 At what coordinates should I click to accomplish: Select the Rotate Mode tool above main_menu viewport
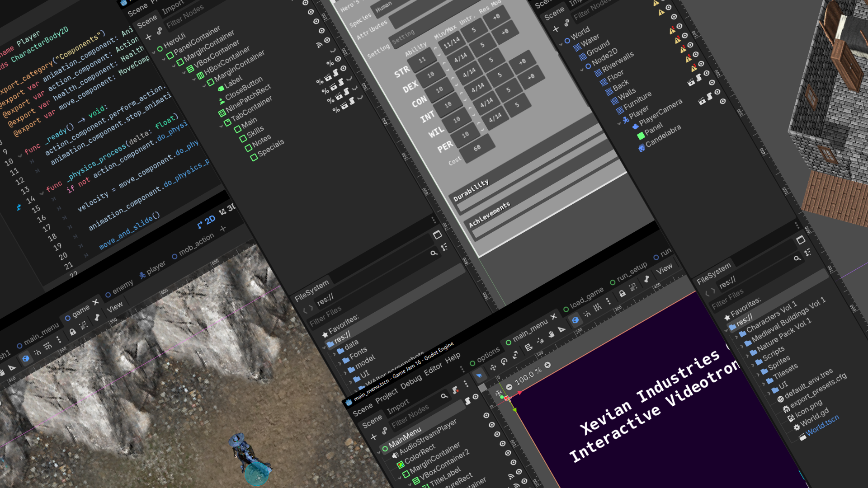pos(504,361)
